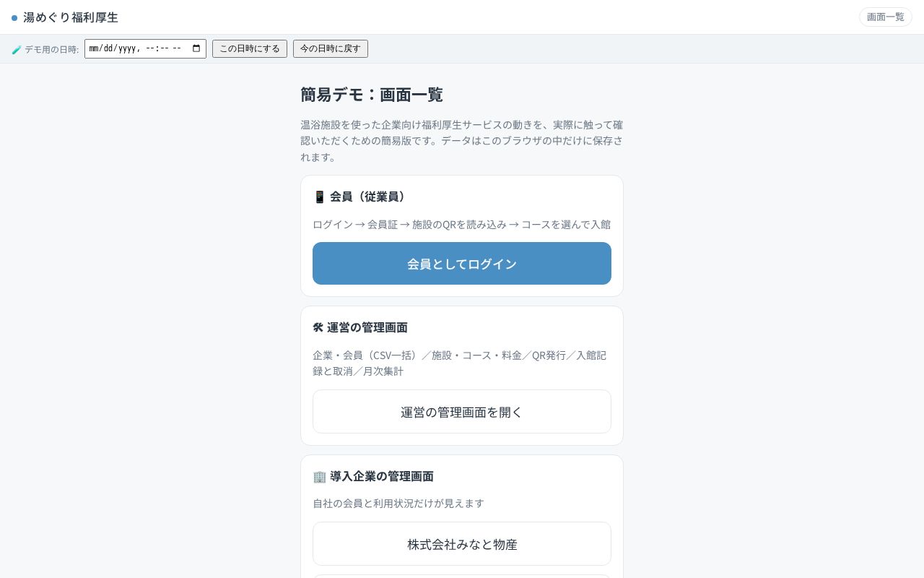This screenshot has height=578, width=924.
Task: Click the 会員（従業員） card heading text
Action: 370,197
